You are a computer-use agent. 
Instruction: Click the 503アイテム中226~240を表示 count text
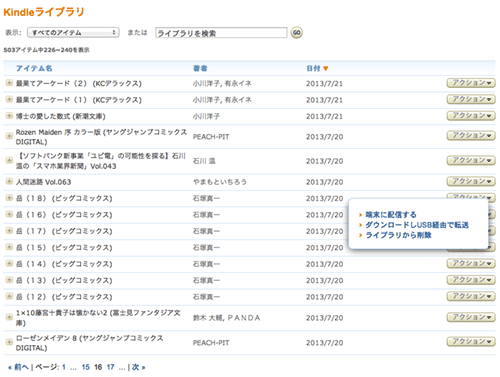pos(46,50)
